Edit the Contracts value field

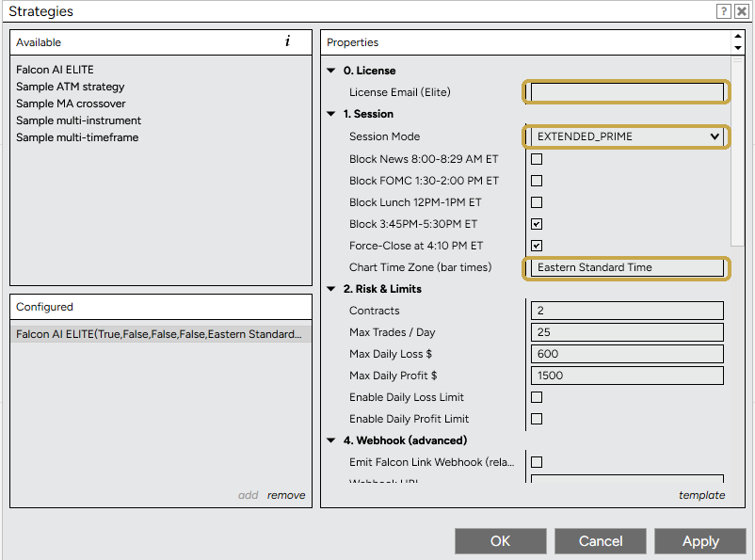coord(627,311)
